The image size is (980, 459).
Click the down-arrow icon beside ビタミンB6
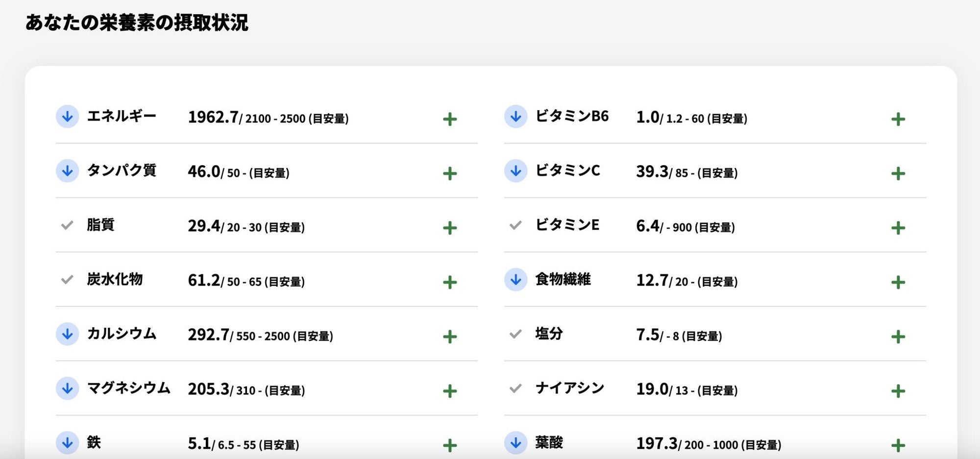[515, 117]
